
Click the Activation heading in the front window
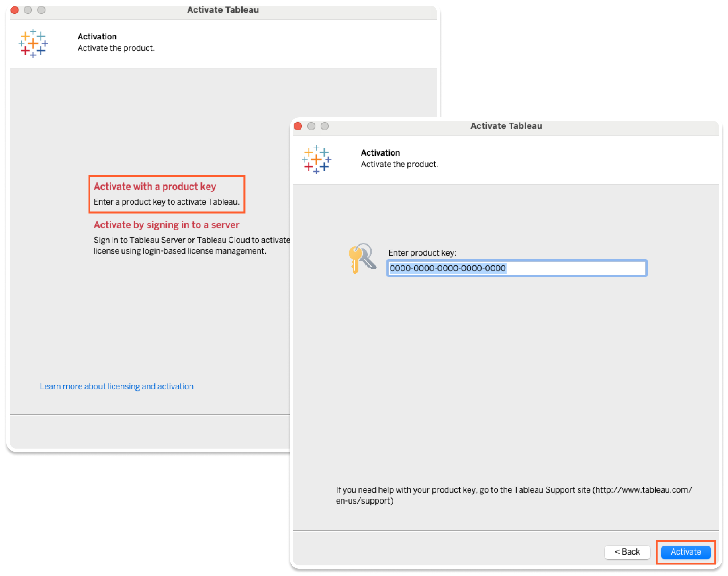pos(380,153)
